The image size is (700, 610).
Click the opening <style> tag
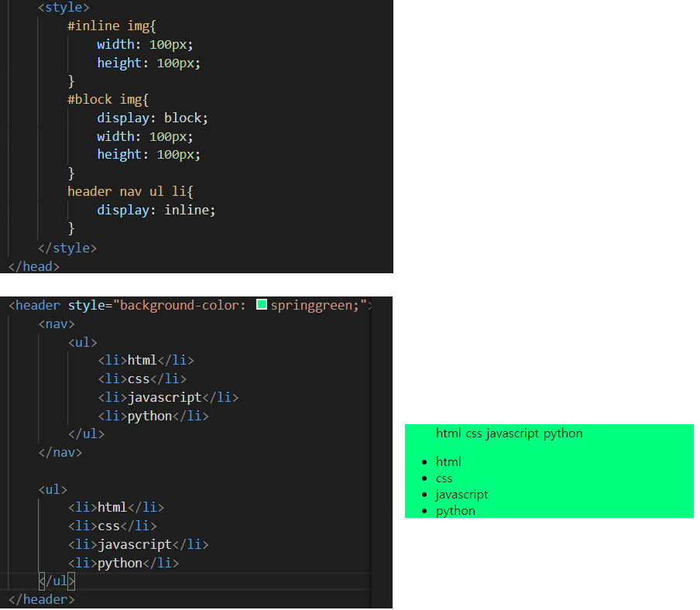[63, 7]
